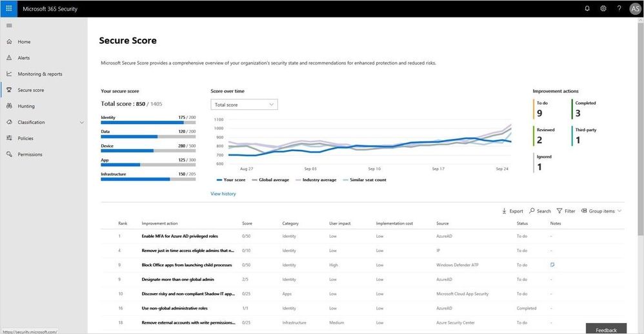Sort by the Rank column header
Screen dimensions: 644x334
[123, 224]
